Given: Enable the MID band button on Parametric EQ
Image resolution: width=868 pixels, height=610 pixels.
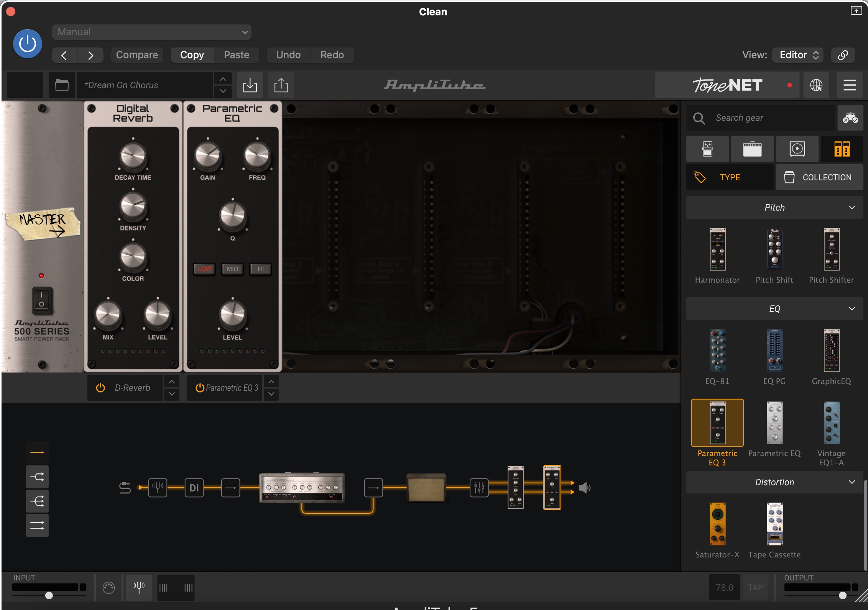Looking at the screenshot, I should tap(232, 269).
